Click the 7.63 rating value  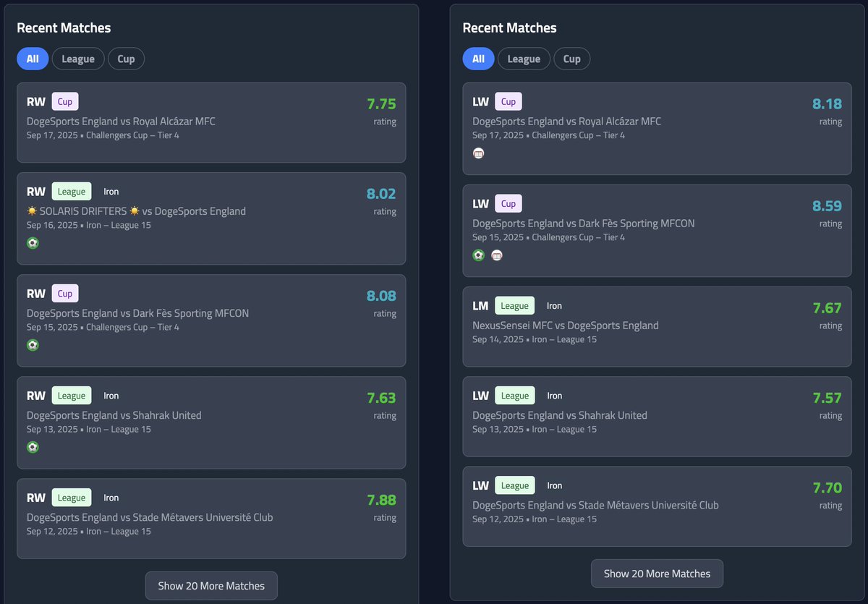(381, 398)
